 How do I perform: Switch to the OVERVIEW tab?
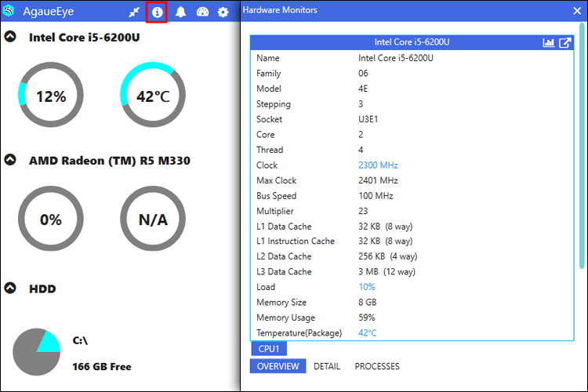coord(278,366)
